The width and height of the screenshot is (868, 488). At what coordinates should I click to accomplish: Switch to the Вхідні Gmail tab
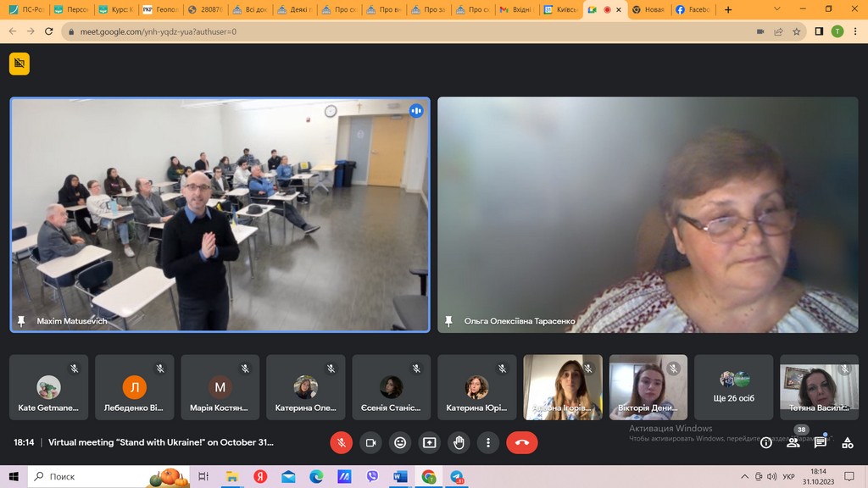click(515, 9)
